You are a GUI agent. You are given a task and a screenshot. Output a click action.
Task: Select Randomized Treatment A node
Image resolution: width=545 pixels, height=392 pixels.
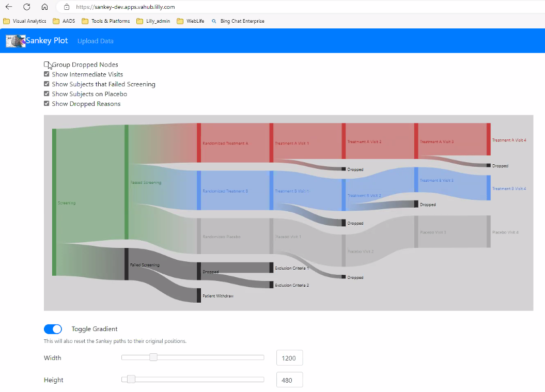[199, 143]
